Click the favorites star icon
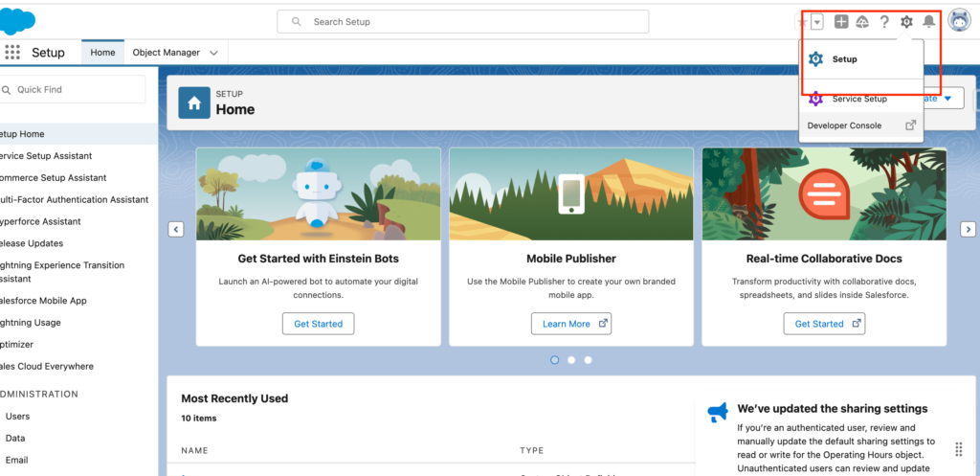The height and width of the screenshot is (476, 980). (802, 22)
